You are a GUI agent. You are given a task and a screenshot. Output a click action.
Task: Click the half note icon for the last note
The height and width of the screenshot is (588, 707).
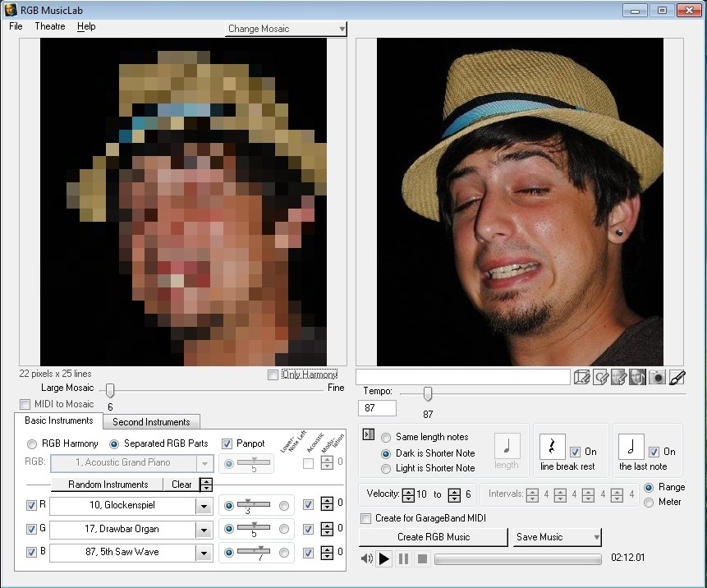pos(631,448)
